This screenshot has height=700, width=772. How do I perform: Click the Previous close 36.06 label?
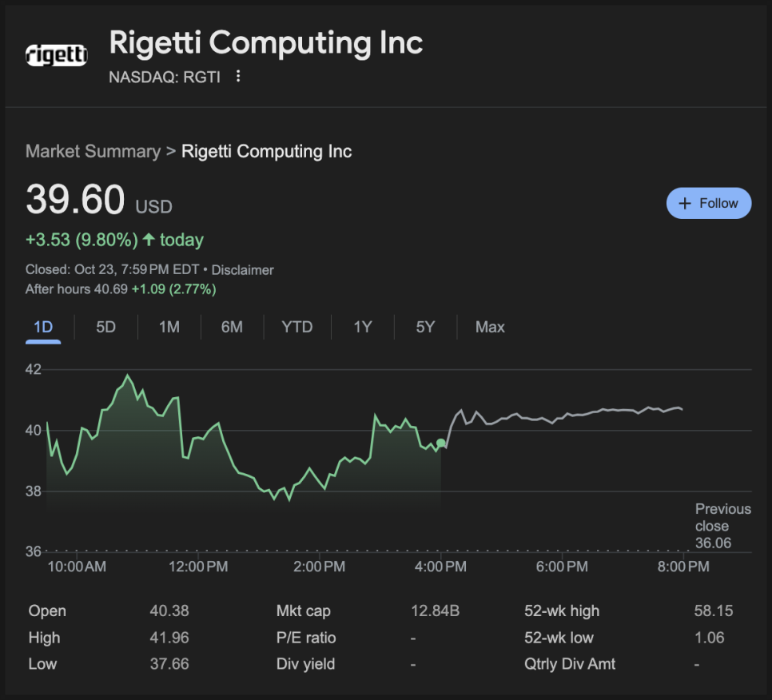722,526
